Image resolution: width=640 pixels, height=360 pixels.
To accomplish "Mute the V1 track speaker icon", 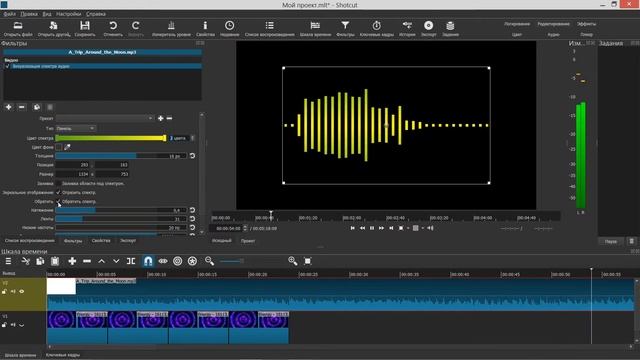I will (x=13, y=325).
